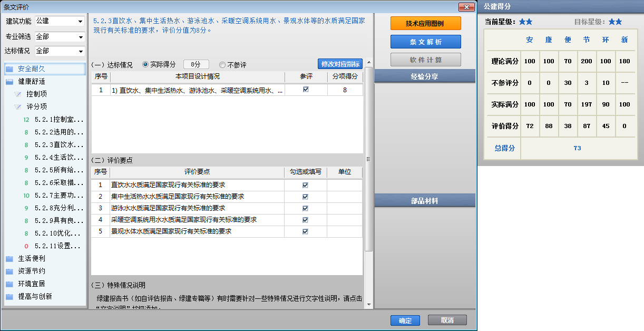The width and height of the screenshot is (644, 331).
Task: Click the 目标星级 star rating
Action: click(x=615, y=22)
